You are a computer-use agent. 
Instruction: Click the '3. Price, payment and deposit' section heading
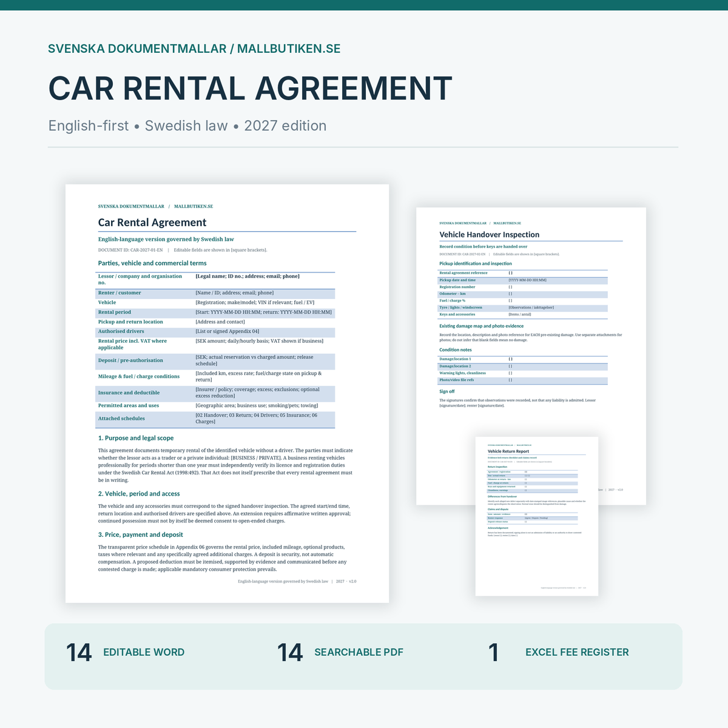click(141, 534)
